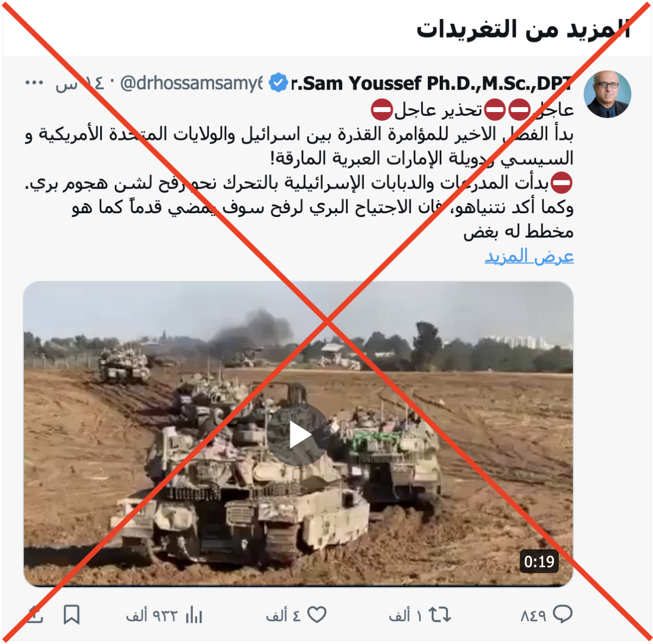Open view analytics bar chart icon
The height and width of the screenshot is (644, 653).
pos(194,615)
